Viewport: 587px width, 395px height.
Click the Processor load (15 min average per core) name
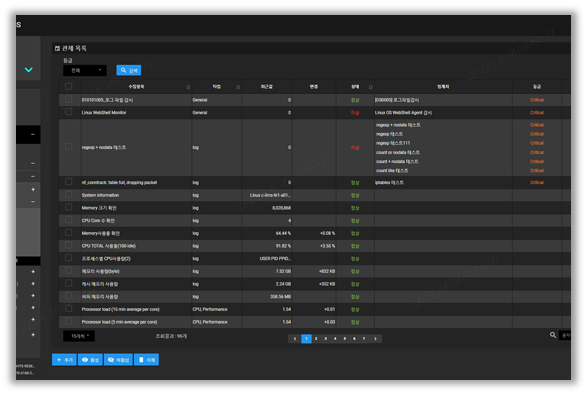(x=121, y=310)
